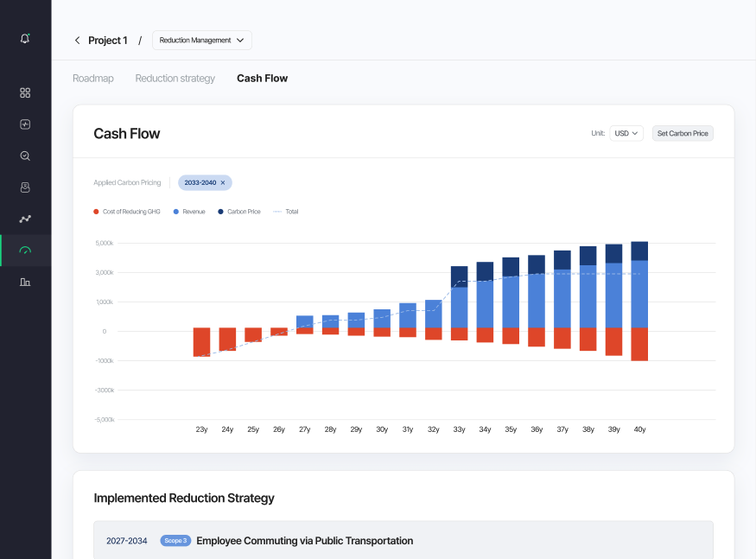Viewport: 756px width, 559px height.
Task: Click the Applied Carbon Pricing label
Action: point(127,183)
